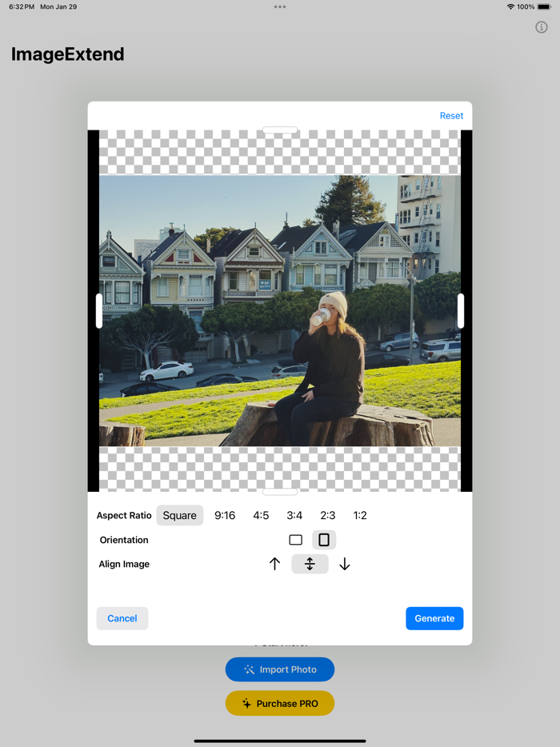Screen dimensions: 560x747
Task: Tap the battery icon in status bar
Action: point(544,6)
